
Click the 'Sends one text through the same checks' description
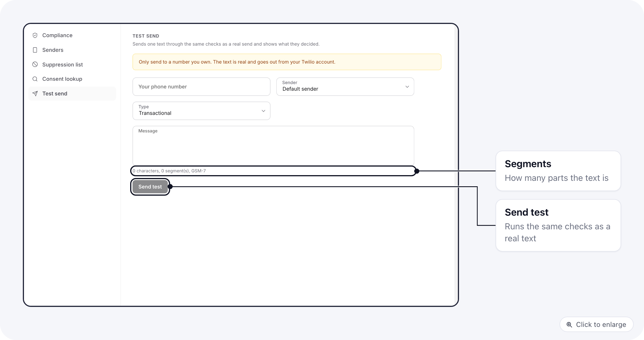pyautogui.click(x=226, y=44)
